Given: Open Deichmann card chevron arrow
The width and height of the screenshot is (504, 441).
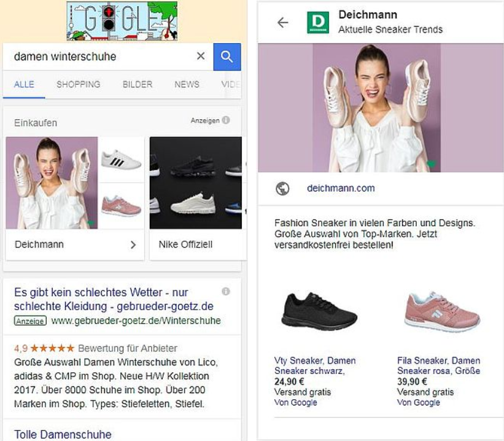Looking at the screenshot, I should pos(133,245).
